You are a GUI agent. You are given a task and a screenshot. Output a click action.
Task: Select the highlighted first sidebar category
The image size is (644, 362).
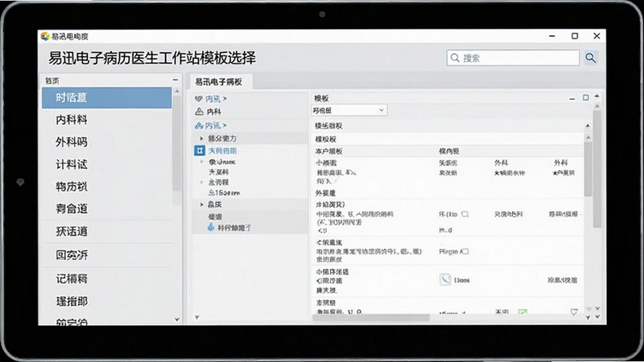(107, 97)
